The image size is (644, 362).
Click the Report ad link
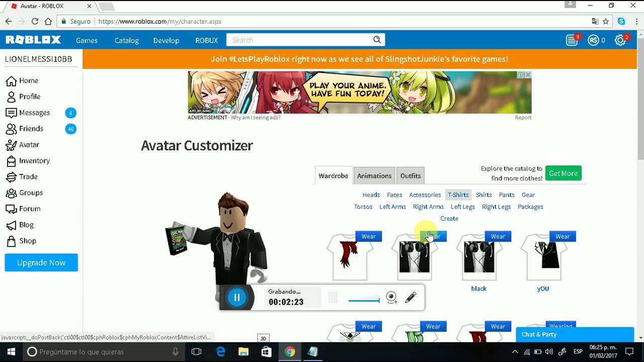click(x=523, y=118)
